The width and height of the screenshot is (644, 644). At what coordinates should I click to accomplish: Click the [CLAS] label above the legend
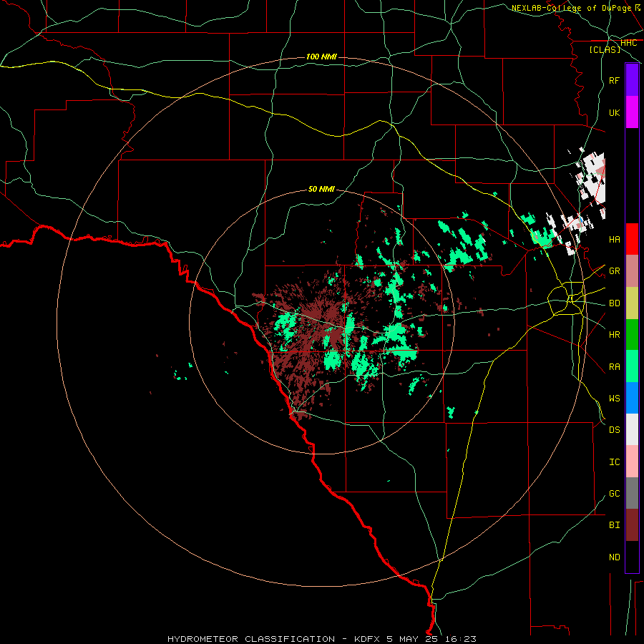[605, 49]
